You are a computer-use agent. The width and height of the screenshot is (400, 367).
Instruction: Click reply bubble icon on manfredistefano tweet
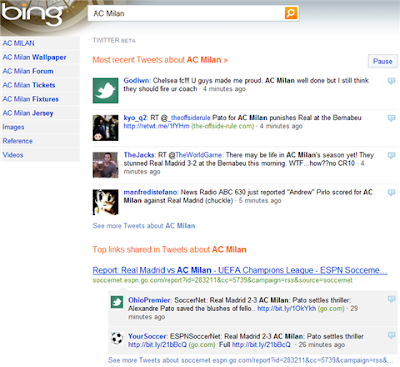pos(391,192)
